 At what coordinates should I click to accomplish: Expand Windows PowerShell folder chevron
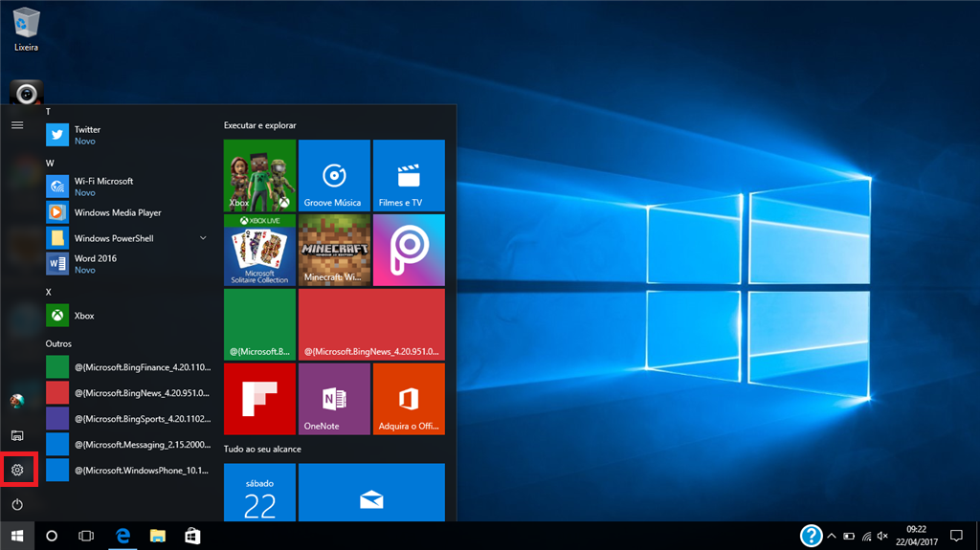click(x=203, y=238)
